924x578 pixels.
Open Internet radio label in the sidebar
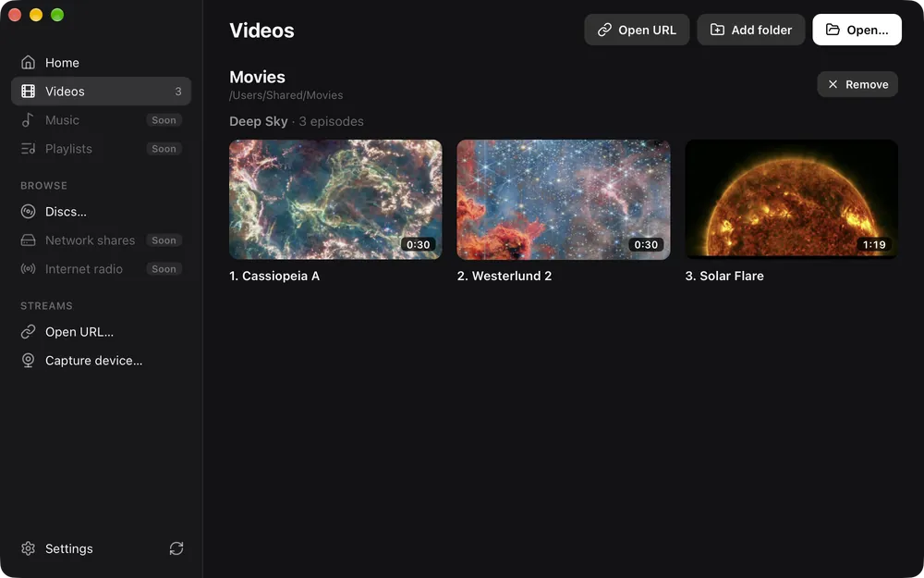[x=84, y=269]
